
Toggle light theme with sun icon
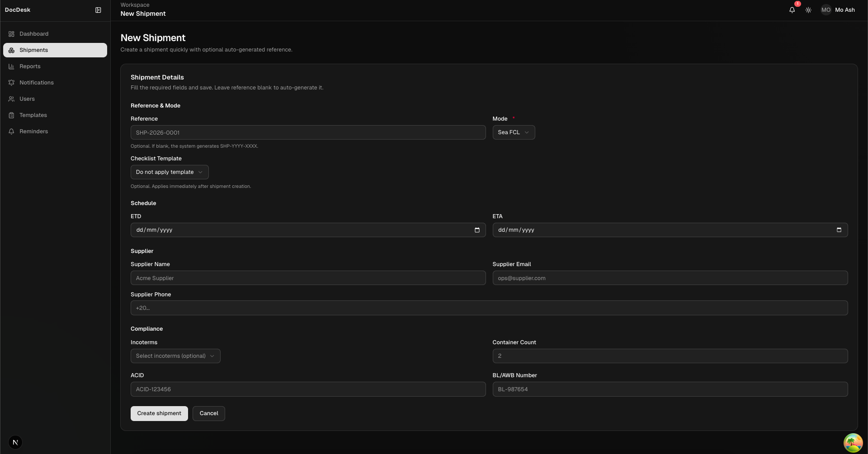(808, 10)
